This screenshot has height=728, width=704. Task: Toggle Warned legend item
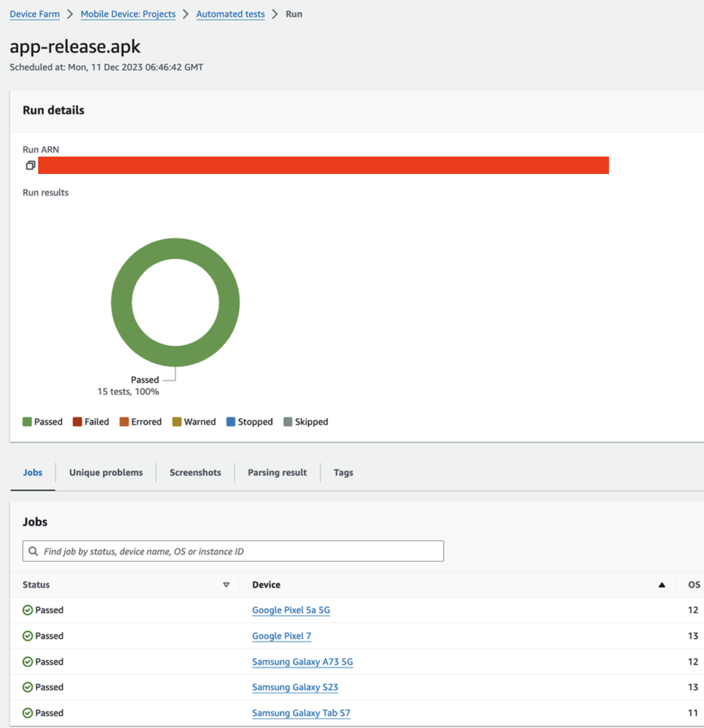point(194,422)
